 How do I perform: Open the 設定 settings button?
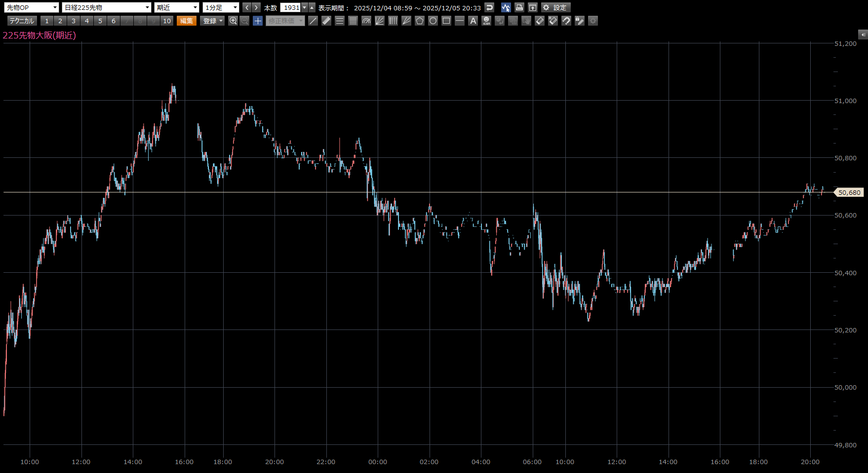point(555,7)
